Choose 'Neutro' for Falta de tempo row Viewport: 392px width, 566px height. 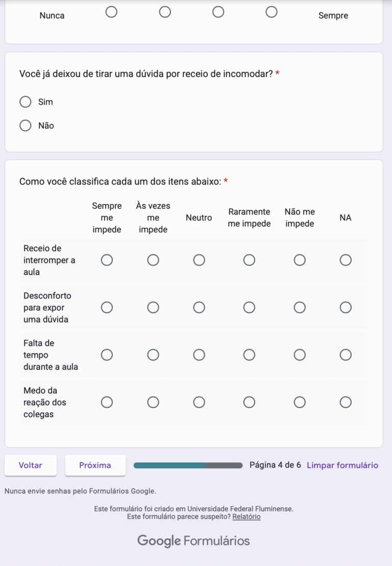pos(199,355)
